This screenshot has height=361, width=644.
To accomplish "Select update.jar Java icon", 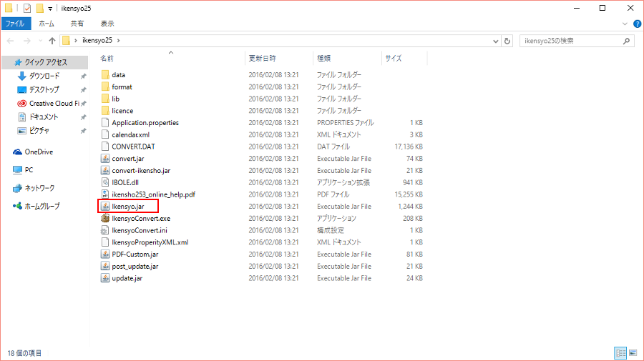I will point(105,278).
